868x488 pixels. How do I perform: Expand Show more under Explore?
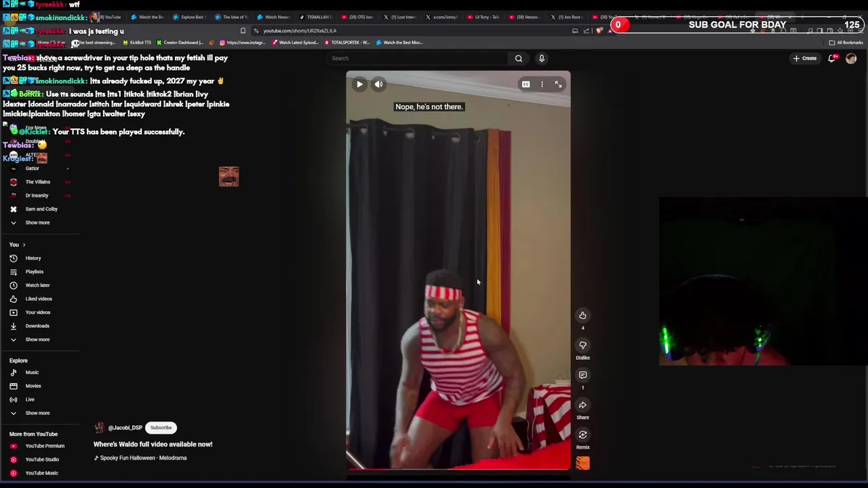[37, 413]
